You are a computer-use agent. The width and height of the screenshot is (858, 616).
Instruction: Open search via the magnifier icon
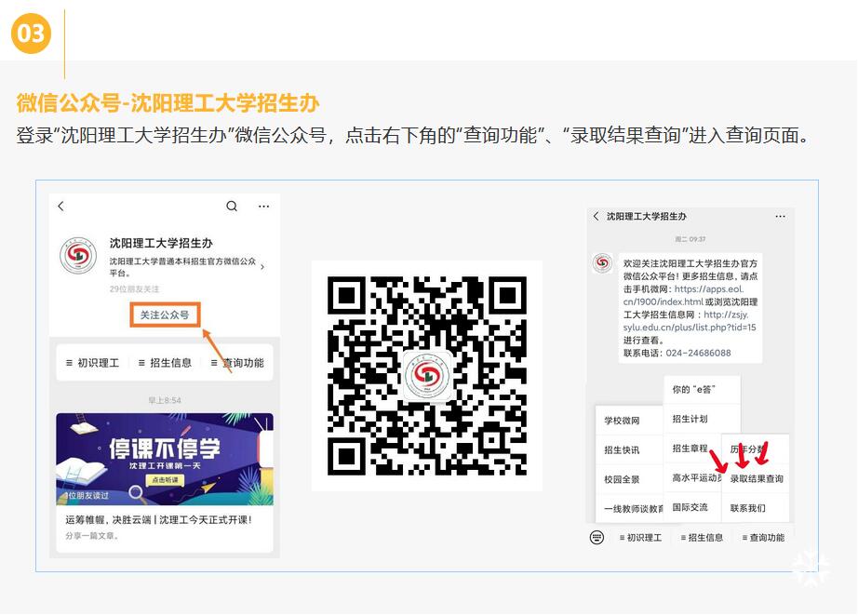tap(232, 207)
